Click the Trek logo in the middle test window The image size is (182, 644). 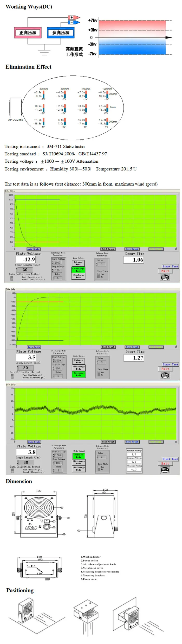pyautogui.click(x=165, y=375)
